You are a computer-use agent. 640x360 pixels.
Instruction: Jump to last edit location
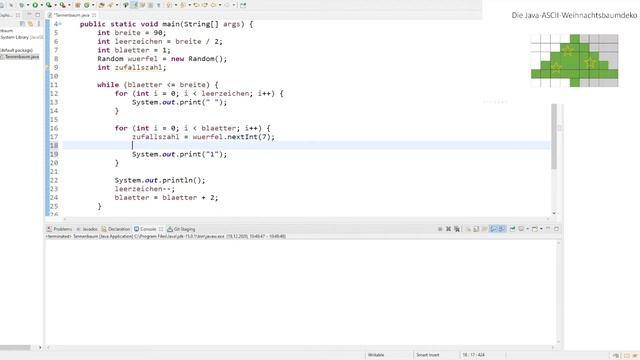tap(196, 5)
